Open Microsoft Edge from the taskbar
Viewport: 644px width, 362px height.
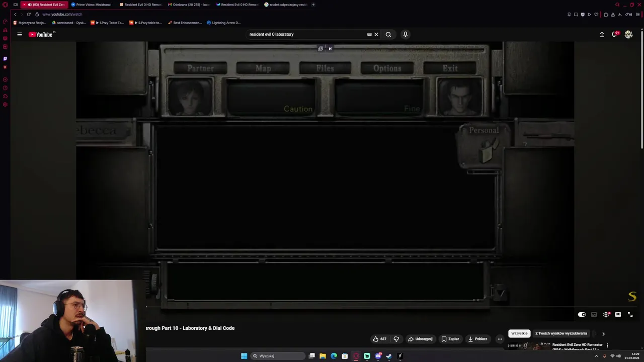click(x=334, y=356)
